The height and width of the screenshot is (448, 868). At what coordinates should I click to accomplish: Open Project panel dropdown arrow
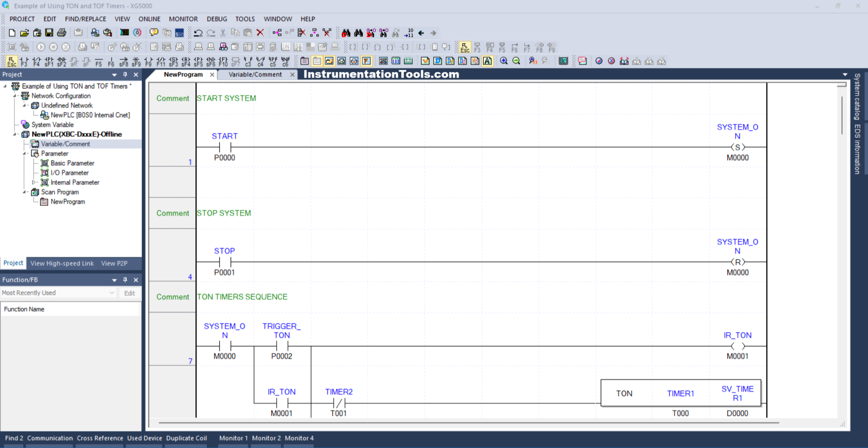point(114,75)
